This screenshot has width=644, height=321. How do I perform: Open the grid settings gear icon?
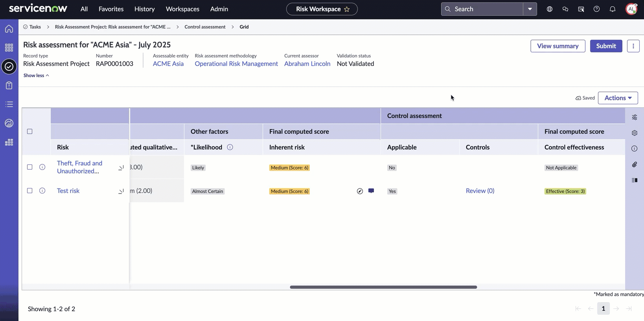click(x=635, y=133)
